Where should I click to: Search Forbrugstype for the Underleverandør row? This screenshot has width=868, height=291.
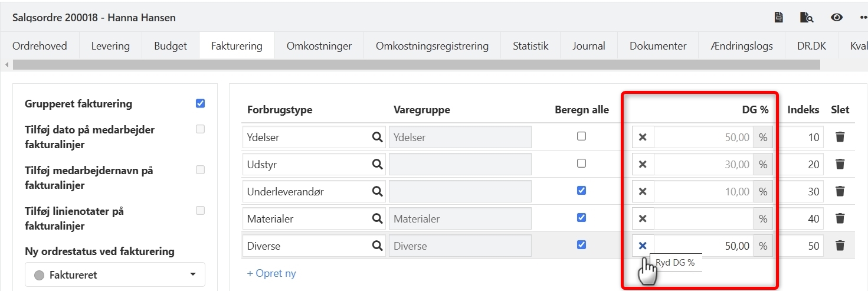coord(377,191)
